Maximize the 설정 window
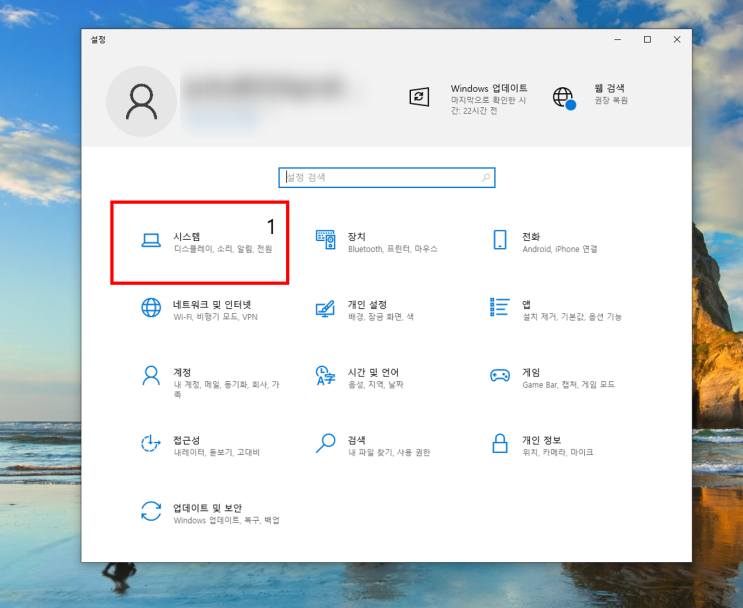 (647, 40)
